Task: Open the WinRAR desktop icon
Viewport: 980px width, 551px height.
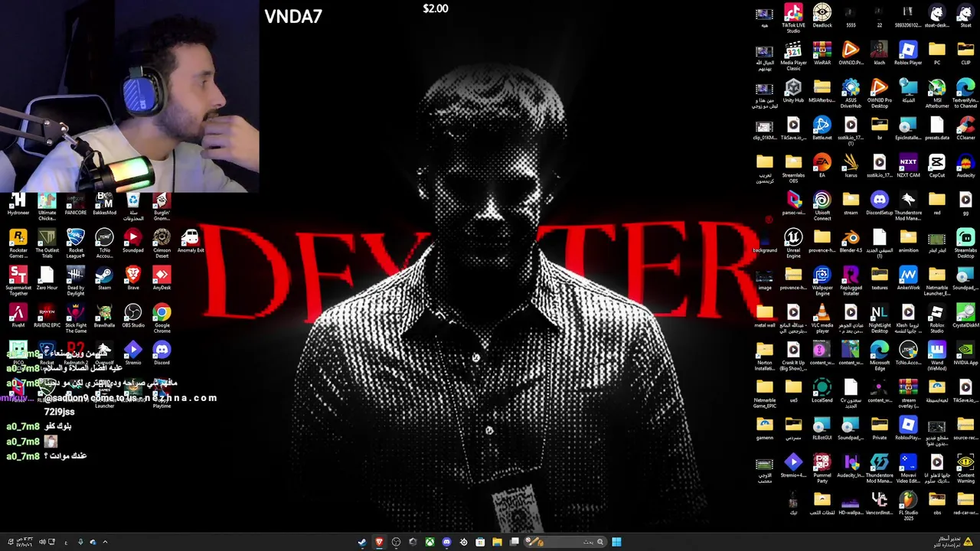Action: 822,54
